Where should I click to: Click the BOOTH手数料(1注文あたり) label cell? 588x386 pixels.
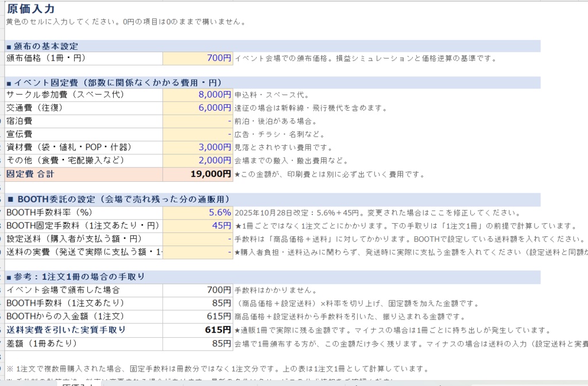pyautogui.click(x=84, y=303)
